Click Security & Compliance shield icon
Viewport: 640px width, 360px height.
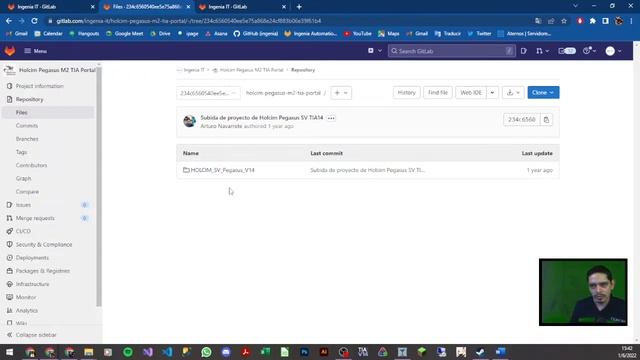tap(9, 244)
